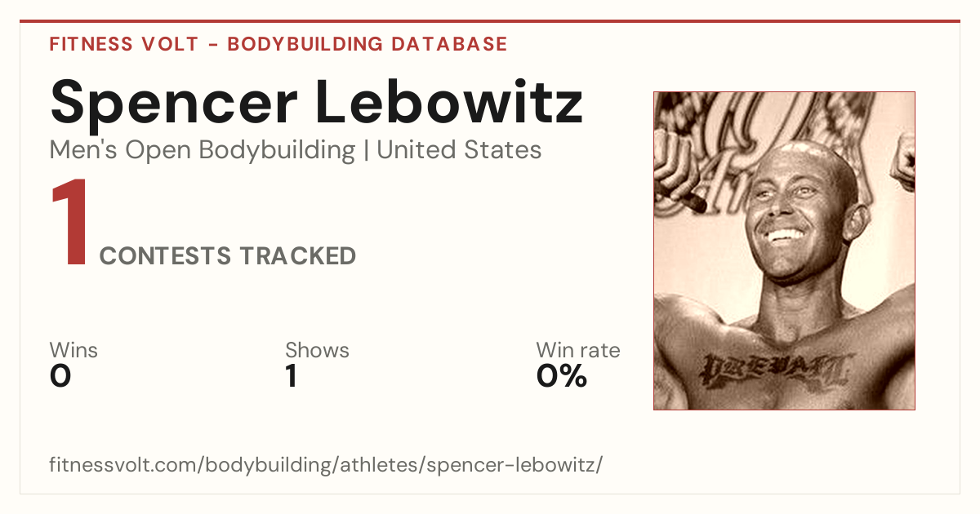Click the Shows value of 1
Image resolution: width=980 pixels, height=514 pixels.
pyautogui.click(x=292, y=376)
